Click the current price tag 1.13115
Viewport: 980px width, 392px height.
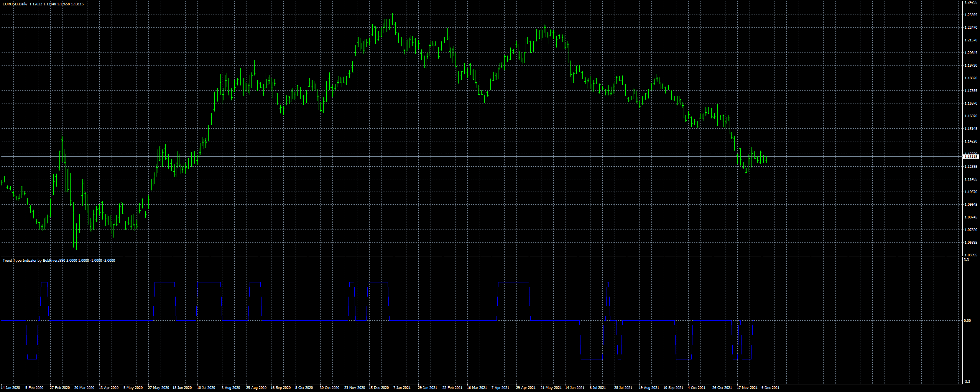tap(971, 157)
